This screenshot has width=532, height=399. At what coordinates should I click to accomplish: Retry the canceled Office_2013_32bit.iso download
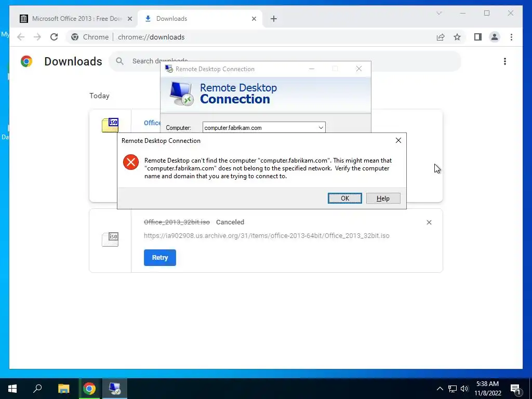point(160,258)
